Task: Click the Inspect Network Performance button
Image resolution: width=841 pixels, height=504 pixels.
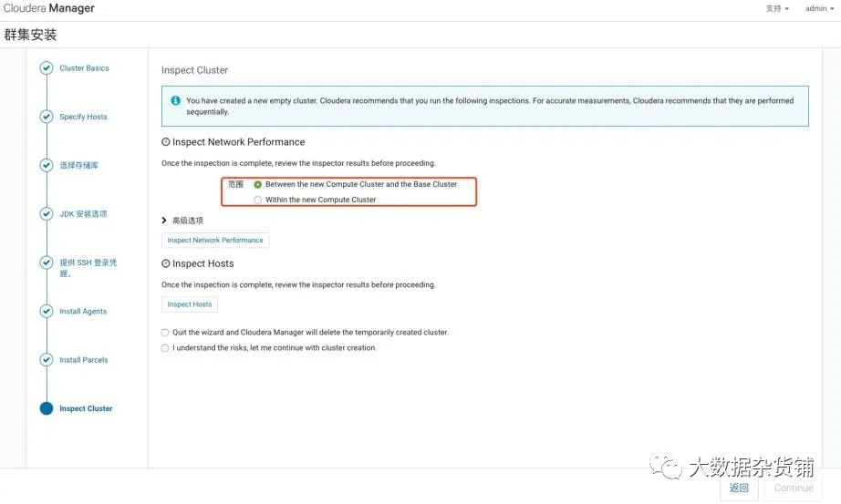Action: 215,241
